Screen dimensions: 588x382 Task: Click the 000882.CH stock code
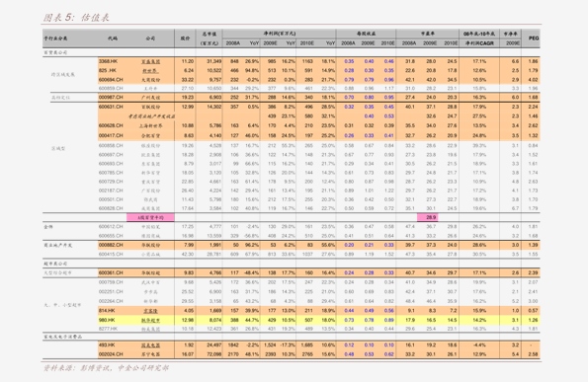click(111, 245)
